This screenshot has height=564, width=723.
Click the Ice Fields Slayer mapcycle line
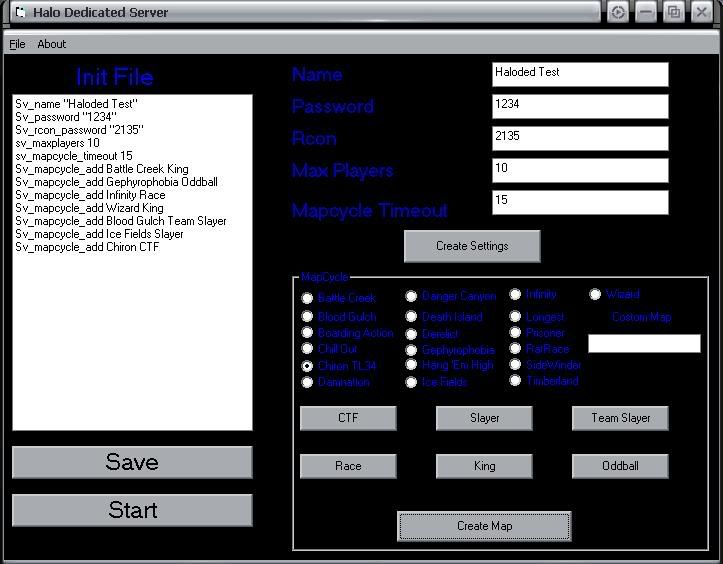pyautogui.click(x=99, y=234)
